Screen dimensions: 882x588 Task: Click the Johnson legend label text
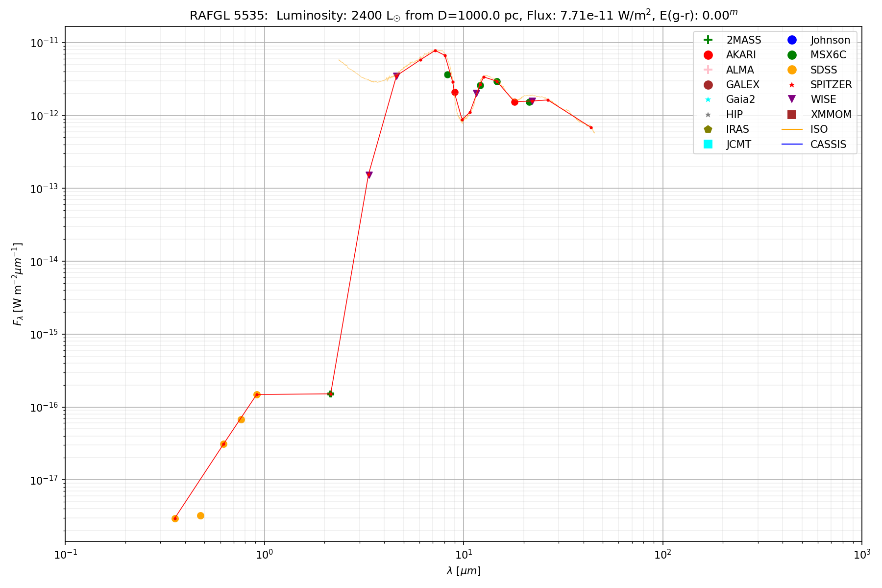pyautogui.click(x=830, y=40)
